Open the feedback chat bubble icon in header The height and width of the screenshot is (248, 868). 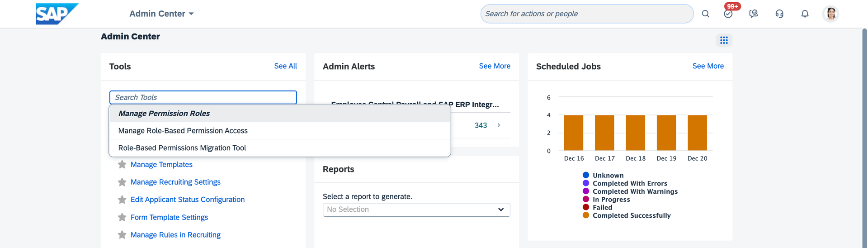[x=754, y=14]
